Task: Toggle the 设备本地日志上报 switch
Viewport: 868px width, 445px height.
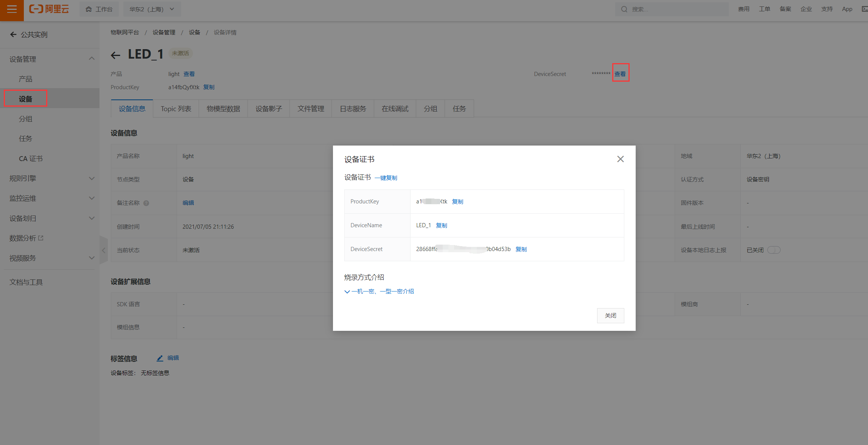Action: [774, 250]
